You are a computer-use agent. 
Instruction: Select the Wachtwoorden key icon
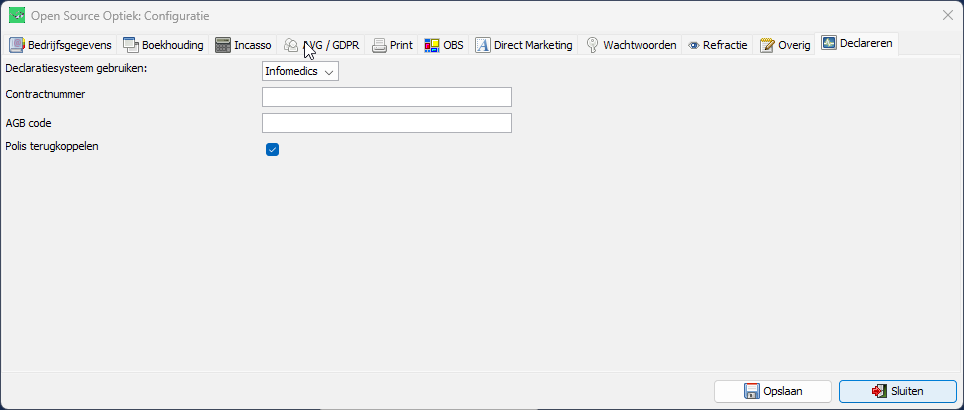592,45
